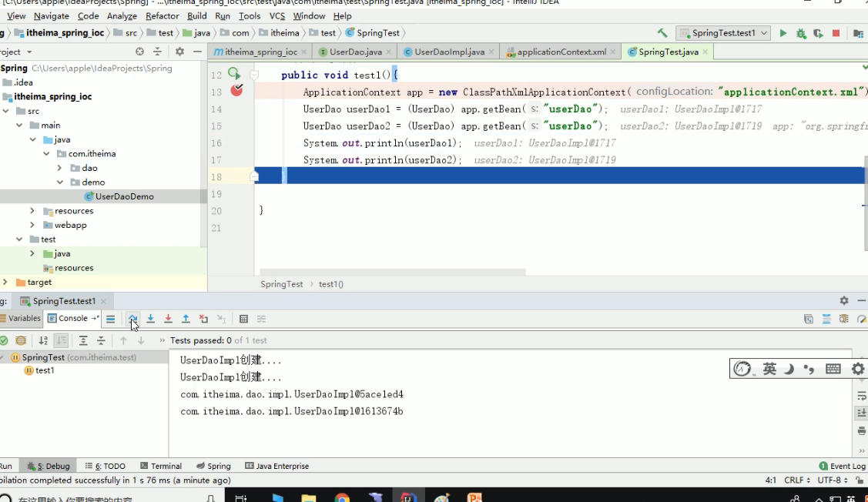The width and height of the screenshot is (868, 502).
Task: Collapse the com.itheima package
Action: tap(46, 154)
